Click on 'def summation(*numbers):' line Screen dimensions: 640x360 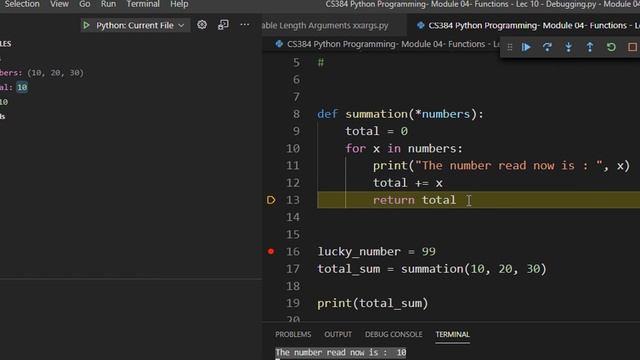(x=400, y=114)
